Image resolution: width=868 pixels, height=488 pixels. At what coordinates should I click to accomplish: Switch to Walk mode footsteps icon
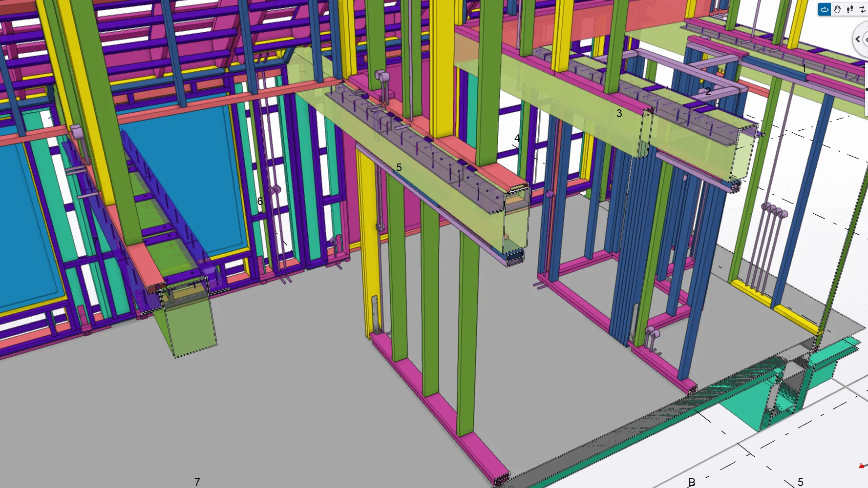(x=850, y=9)
